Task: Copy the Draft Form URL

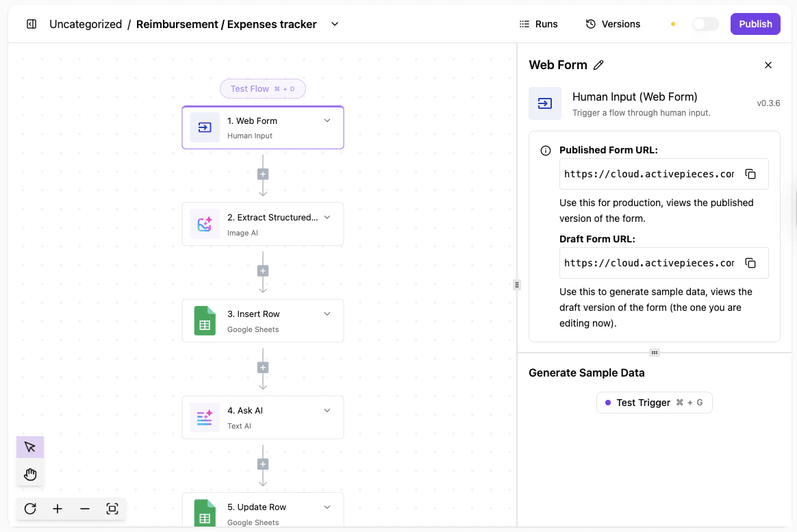Action: (750, 263)
